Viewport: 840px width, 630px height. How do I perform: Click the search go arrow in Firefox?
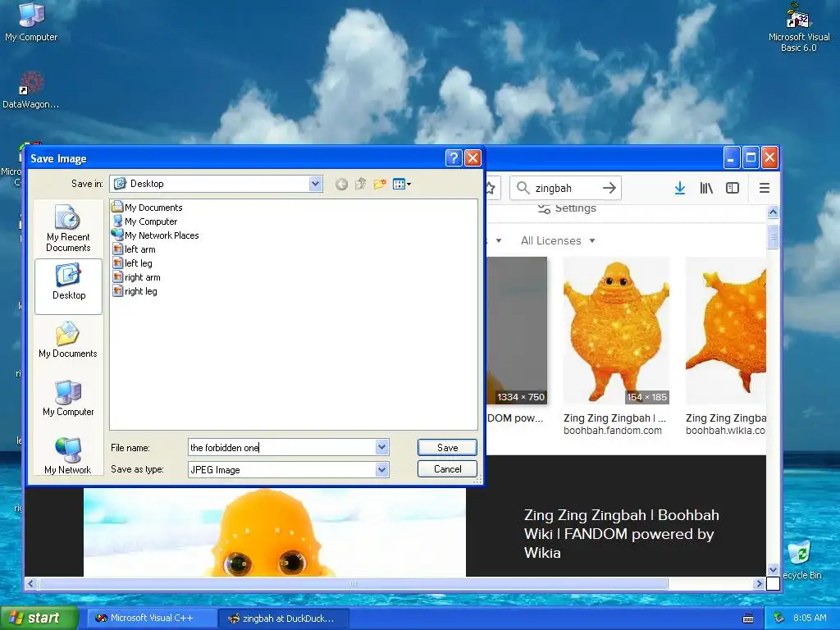(609, 188)
